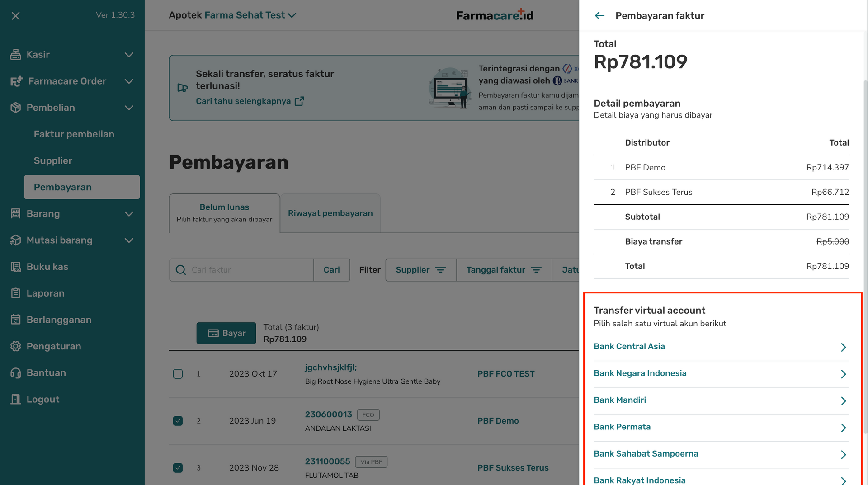Open Faktur pembelian submenu
The height and width of the screenshot is (485, 868).
click(x=74, y=134)
